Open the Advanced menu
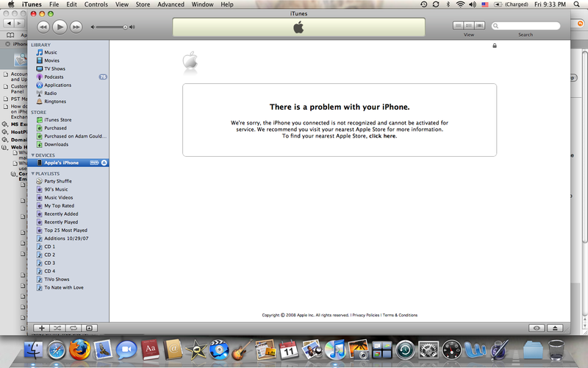This screenshot has width=588, height=368. [x=171, y=4]
